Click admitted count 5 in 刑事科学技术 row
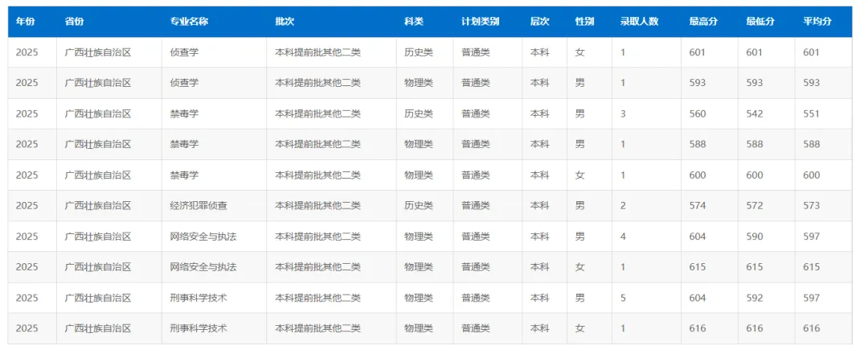868x350 pixels. [623, 298]
